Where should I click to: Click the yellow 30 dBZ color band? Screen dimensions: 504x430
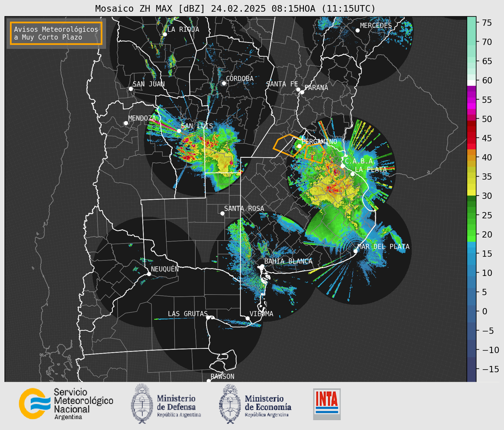471,193
